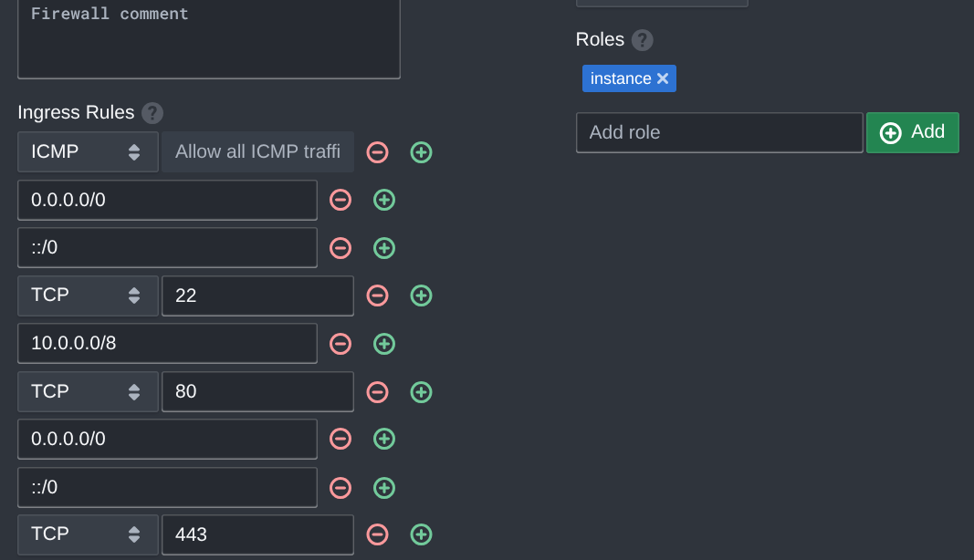Remove the TCP port 443 rule
The image size is (974, 560).
[x=377, y=534]
